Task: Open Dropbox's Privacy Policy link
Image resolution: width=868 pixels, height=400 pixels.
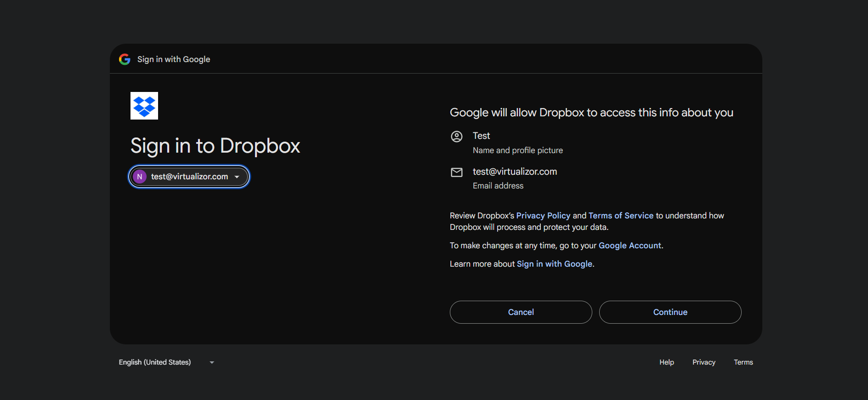Action: tap(543, 216)
